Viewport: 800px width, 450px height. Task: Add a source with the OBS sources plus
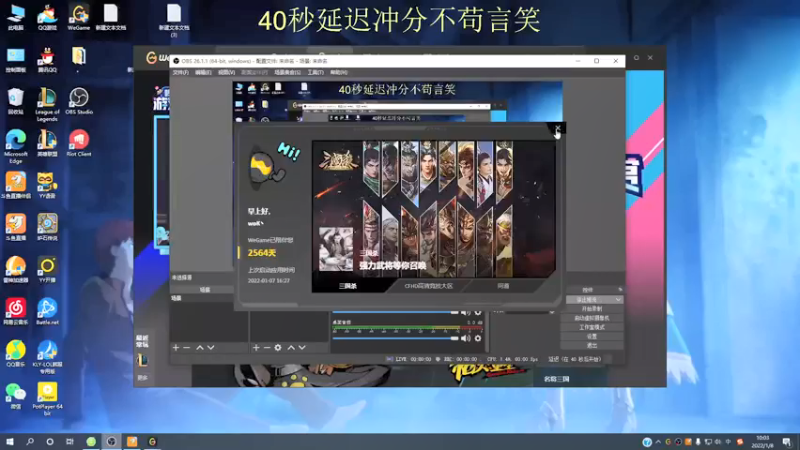(x=256, y=347)
